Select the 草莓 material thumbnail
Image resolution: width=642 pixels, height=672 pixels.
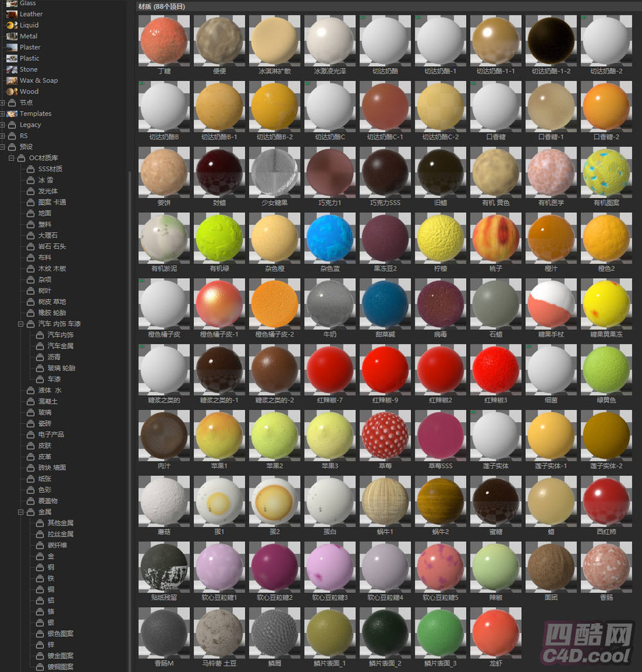point(385,436)
